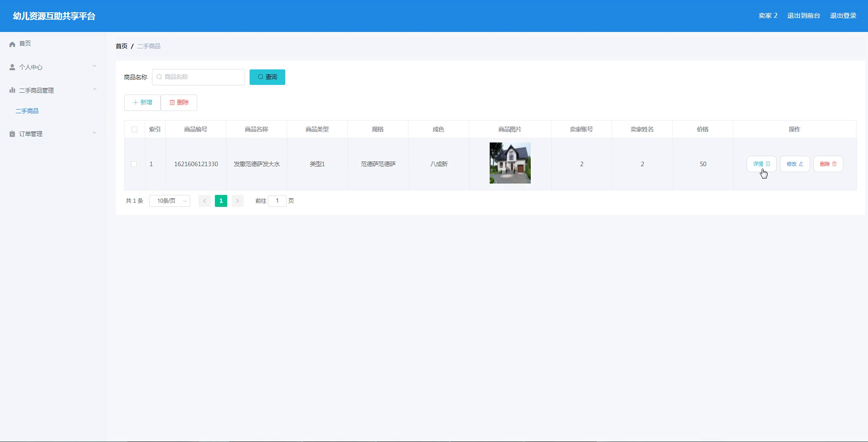Click the 查询 search button
This screenshot has height=442, width=868.
(x=267, y=77)
